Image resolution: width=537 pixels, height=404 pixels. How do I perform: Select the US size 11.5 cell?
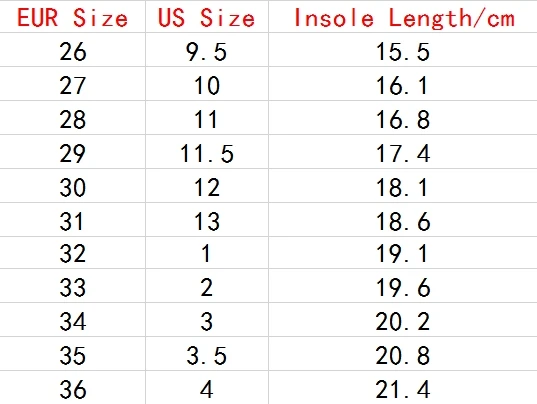pyautogui.click(x=207, y=152)
